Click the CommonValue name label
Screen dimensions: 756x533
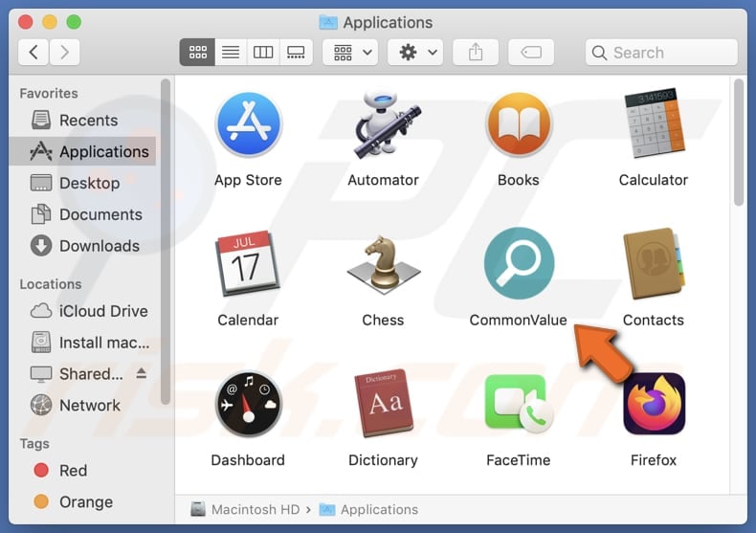(519, 320)
